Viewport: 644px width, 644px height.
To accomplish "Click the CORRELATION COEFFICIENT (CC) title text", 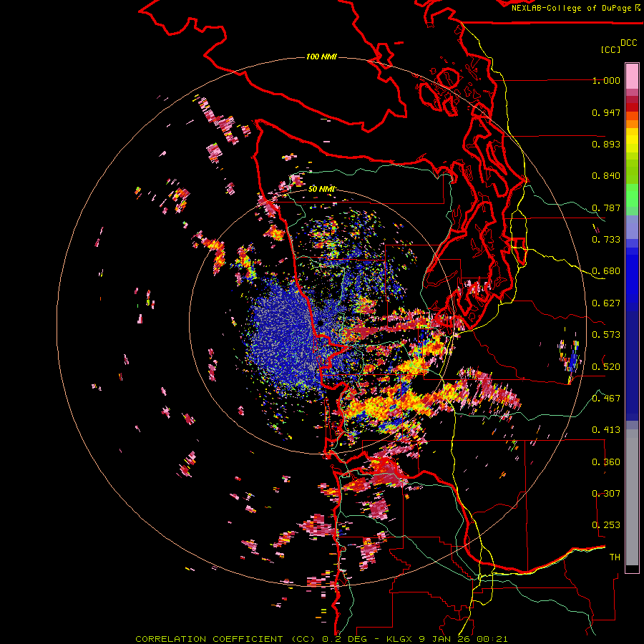I will tap(225, 639).
